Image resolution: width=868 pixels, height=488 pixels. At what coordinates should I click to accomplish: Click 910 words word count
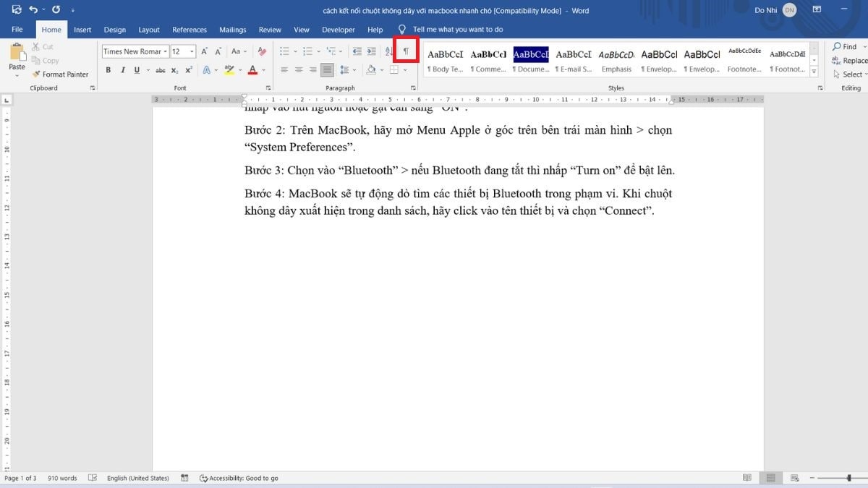(x=62, y=478)
